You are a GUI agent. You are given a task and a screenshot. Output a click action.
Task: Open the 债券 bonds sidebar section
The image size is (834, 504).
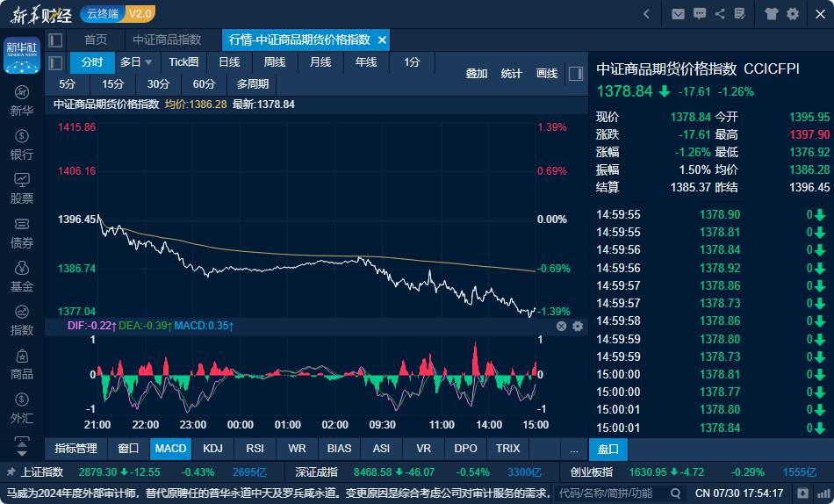click(22, 234)
